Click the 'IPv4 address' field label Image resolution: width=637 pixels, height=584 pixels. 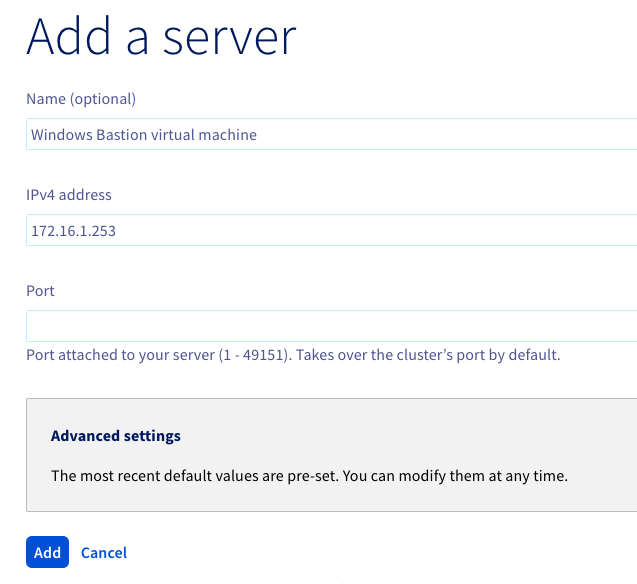69,195
